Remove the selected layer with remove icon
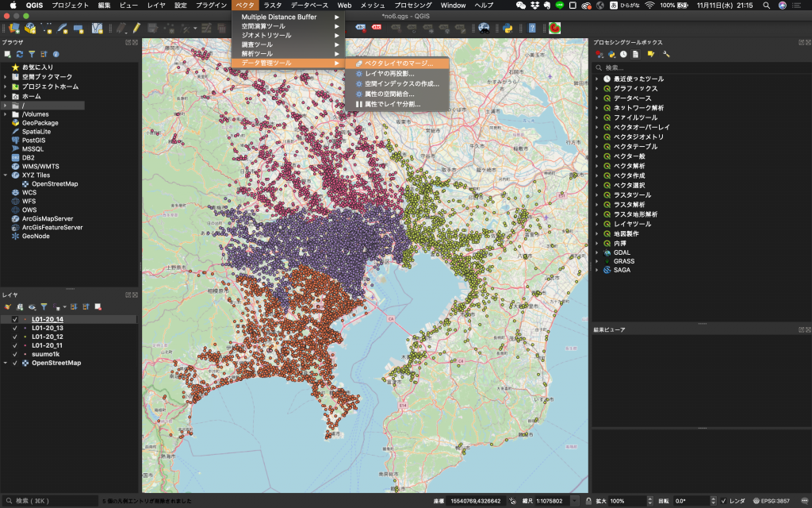The height and width of the screenshot is (508, 812). coord(98,307)
